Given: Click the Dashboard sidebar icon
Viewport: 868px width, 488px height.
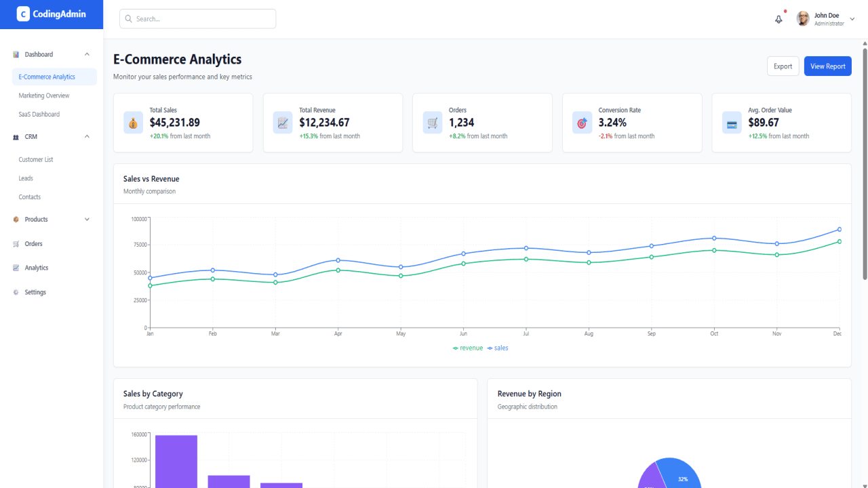Looking at the screenshot, I should click(16, 54).
